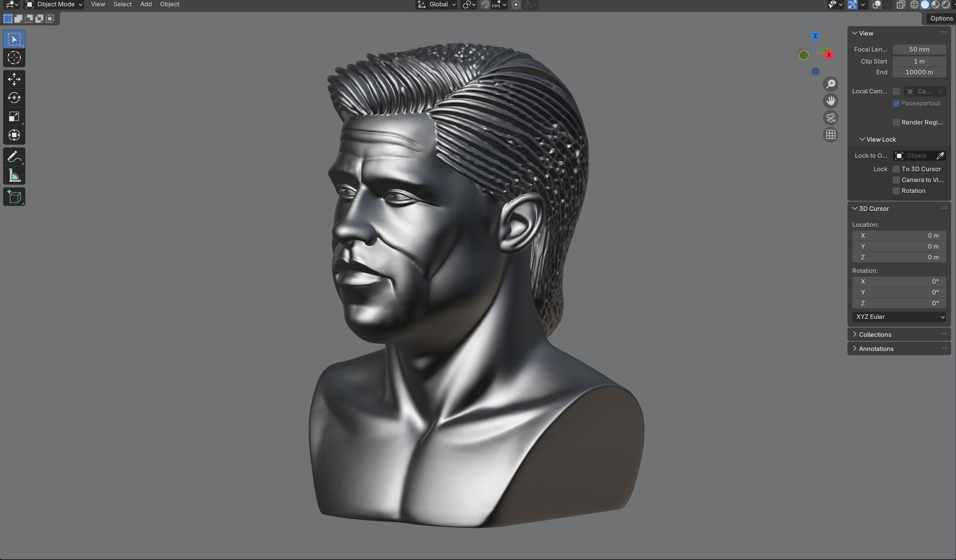The image size is (956, 560).
Task: Select the Cursor tool in toolbar
Action: point(14,58)
